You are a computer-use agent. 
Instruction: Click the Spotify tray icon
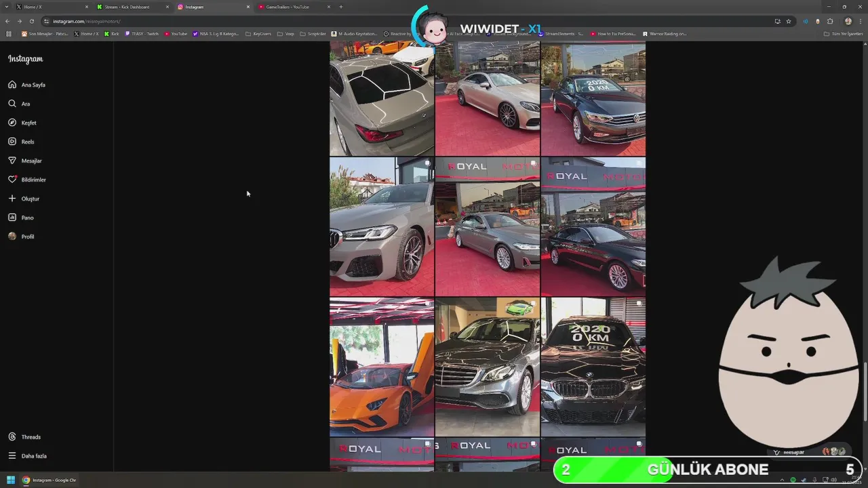[793, 480]
